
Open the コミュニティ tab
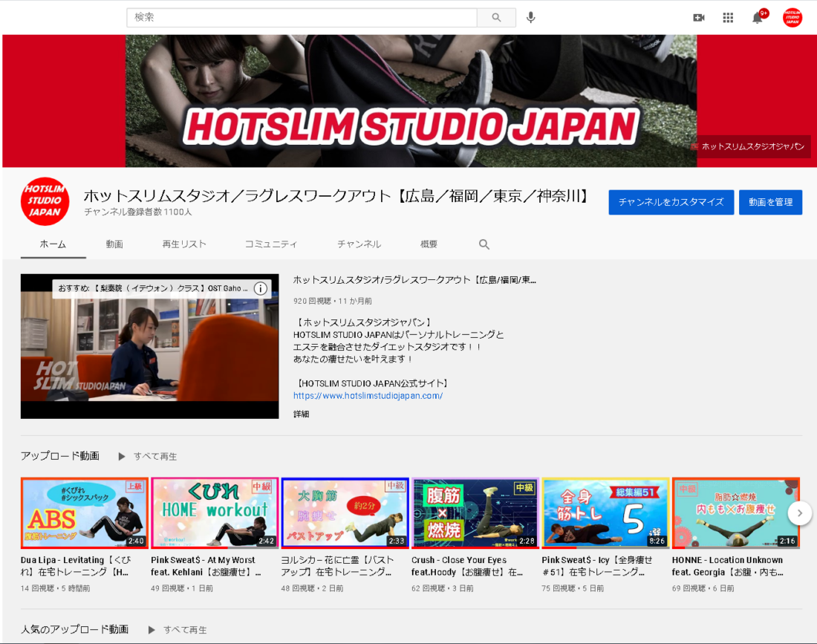click(271, 244)
